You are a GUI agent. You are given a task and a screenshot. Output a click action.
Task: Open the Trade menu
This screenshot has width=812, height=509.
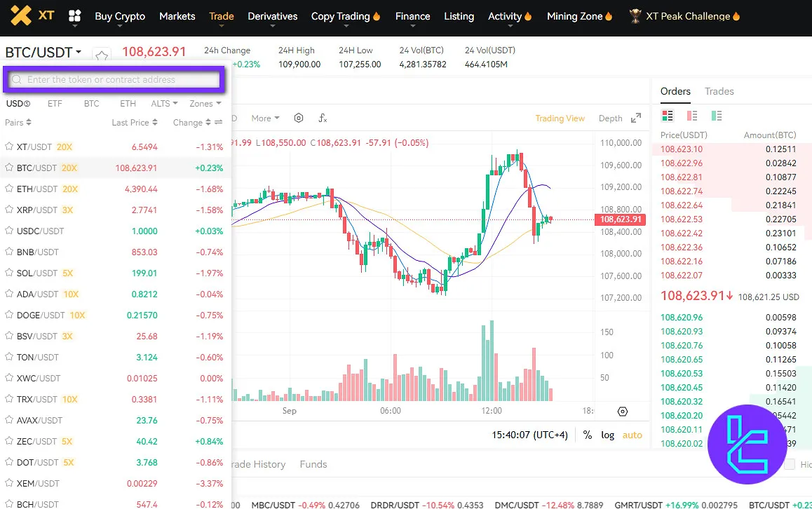tap(221, 16)
